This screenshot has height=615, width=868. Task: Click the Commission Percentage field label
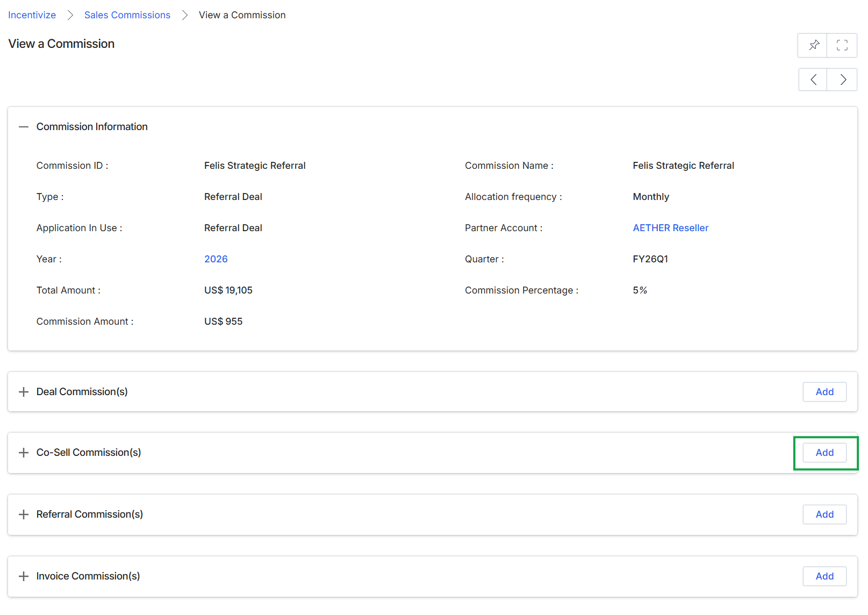(x=522, y=290)
